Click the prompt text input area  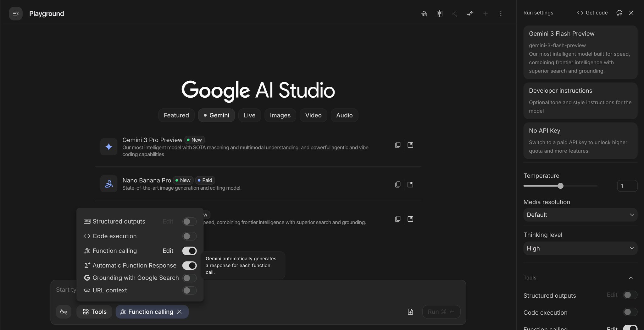(x=258, y=290)
